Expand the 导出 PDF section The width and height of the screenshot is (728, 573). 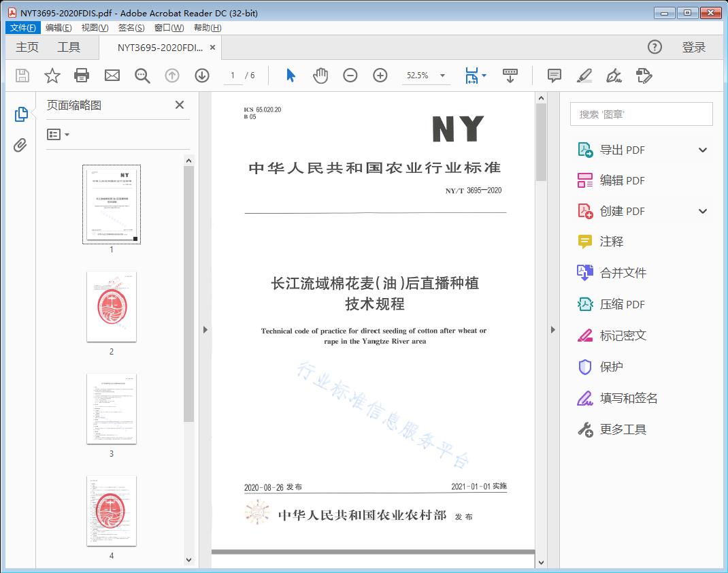[x=703, y=150]
